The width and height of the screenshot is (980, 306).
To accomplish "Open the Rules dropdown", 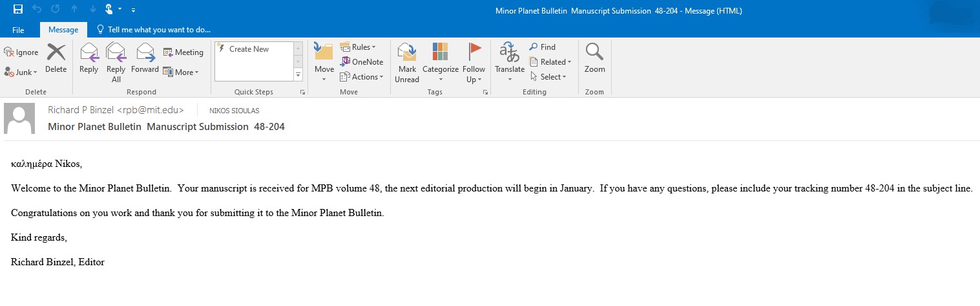I will (x=358, y=47).
